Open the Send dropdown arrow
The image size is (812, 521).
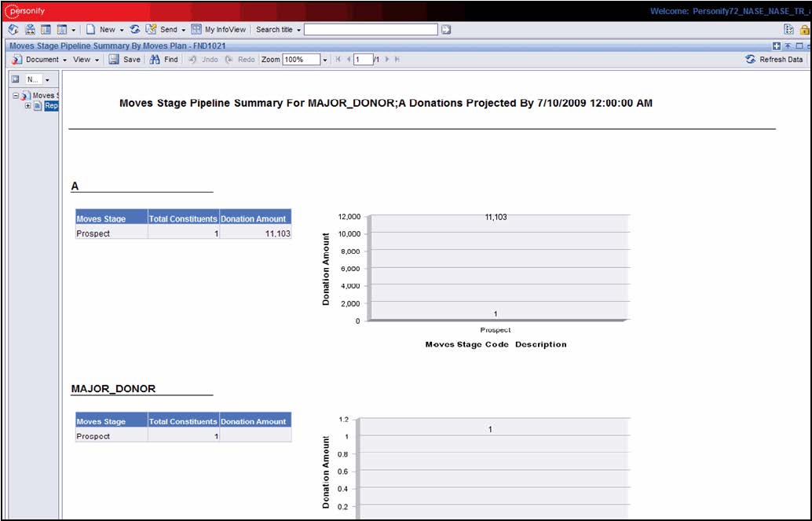[x=183, y=30]
